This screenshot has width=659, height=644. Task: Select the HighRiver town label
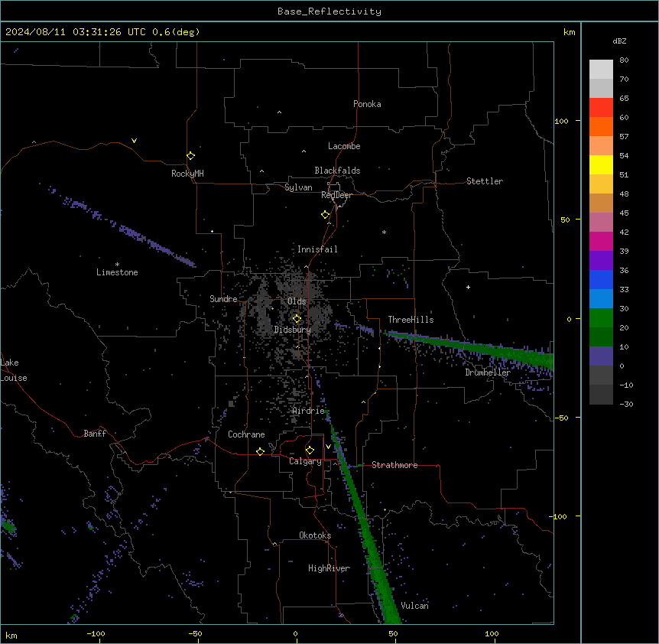(329, 568)
